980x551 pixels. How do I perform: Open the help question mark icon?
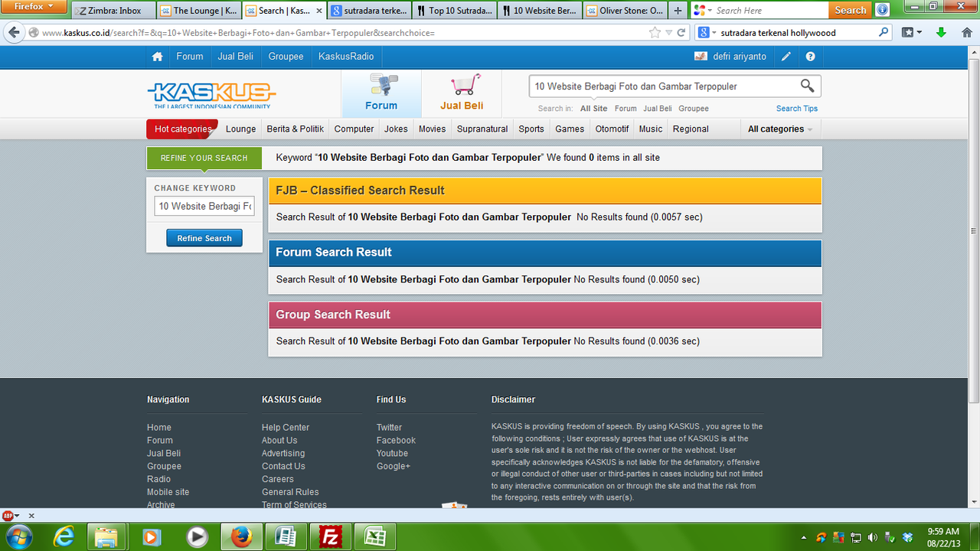coord(810,57)
